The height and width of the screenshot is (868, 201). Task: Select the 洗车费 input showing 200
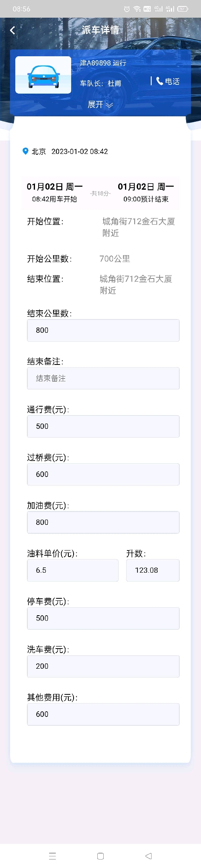(x=103, y=666)
